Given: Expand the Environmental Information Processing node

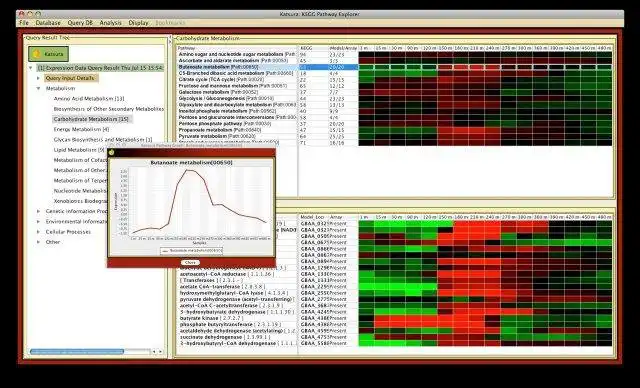Looking at the screenshot, I should point(38,222).
